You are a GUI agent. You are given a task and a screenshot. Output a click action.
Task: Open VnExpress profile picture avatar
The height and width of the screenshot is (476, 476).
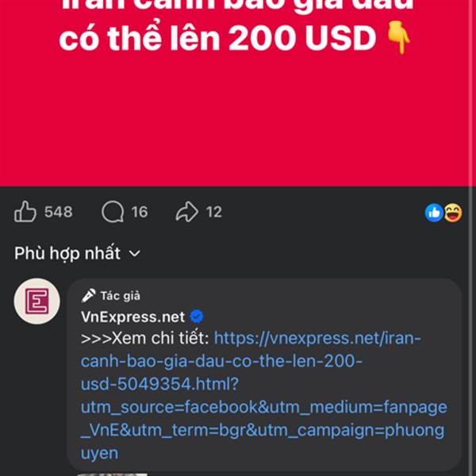point(37,301)
